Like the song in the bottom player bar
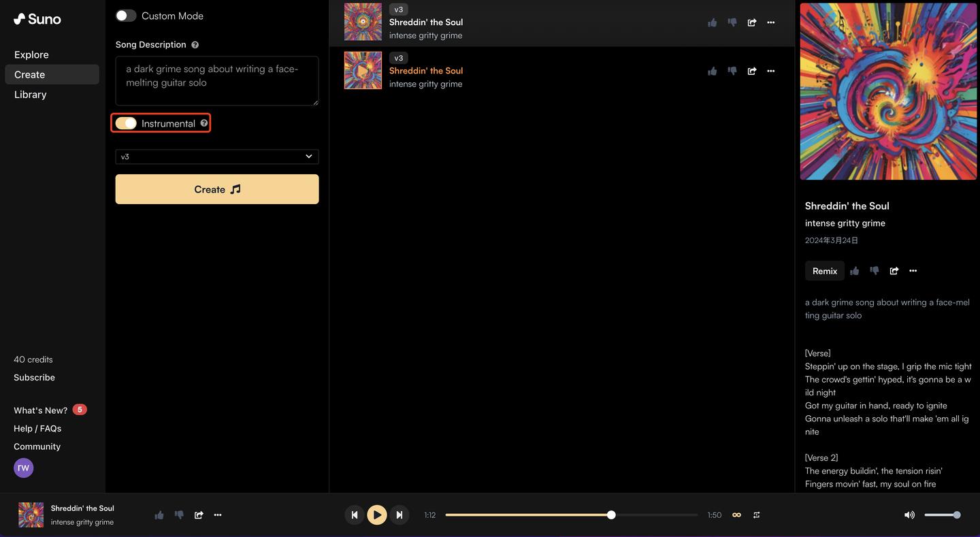980x537 pixels. (159, 515)
